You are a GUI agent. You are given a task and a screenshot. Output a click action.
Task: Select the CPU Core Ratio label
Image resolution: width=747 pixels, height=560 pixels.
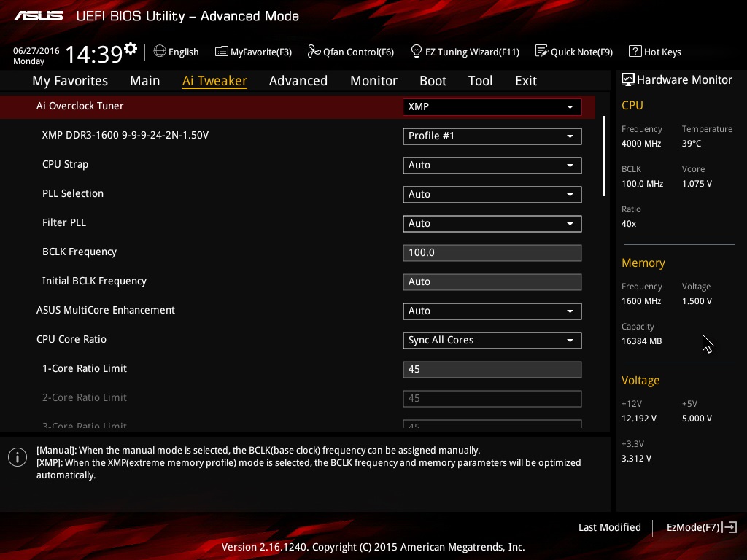point(71,339)
